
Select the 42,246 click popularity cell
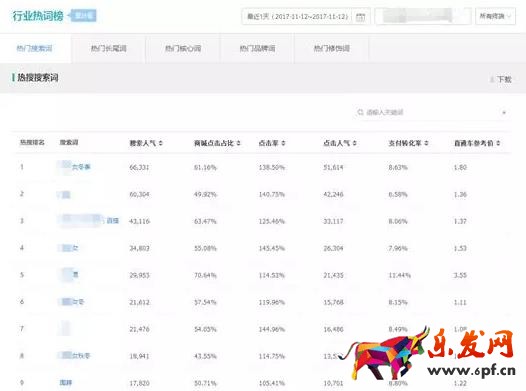click(333, 194)
